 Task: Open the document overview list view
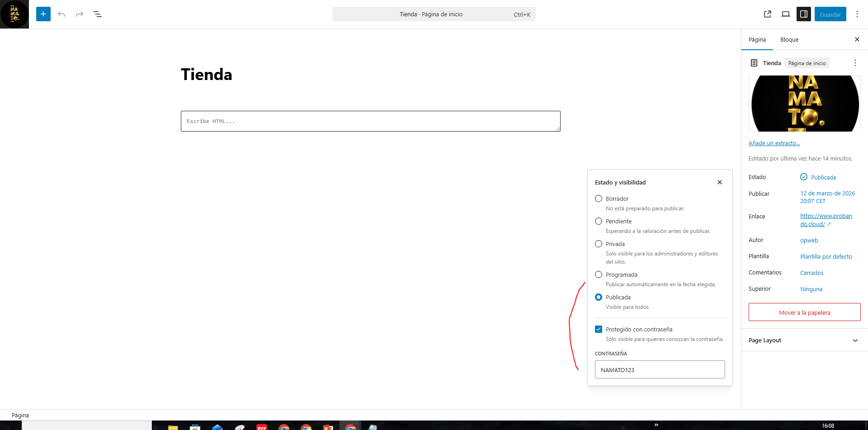click(x=98, y=14)
